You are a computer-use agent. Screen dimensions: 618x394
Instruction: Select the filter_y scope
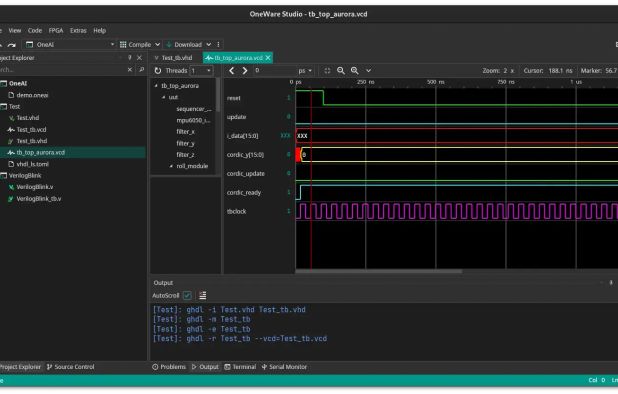pos(185,143)
